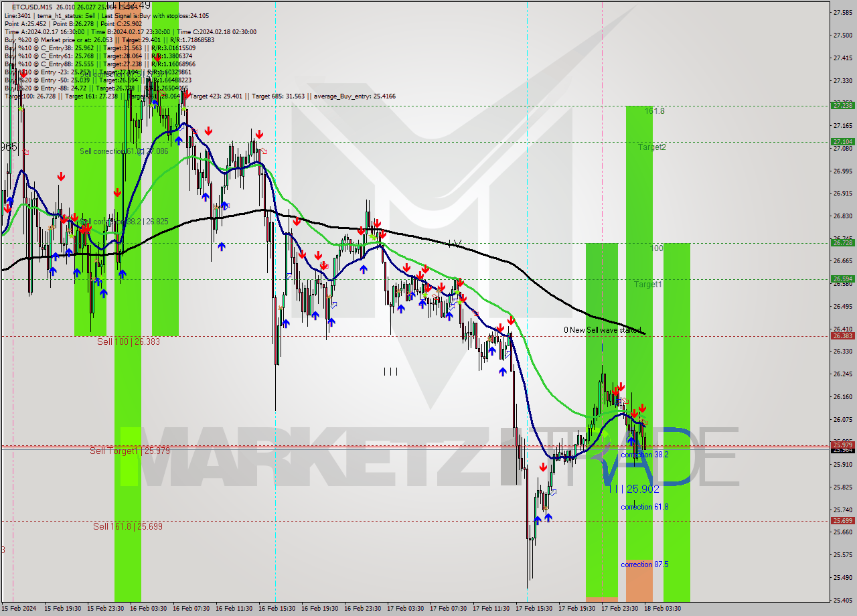Click the 26.910 price axis value
Viewport: 857px width, 616px height.
tap(842, 194)
